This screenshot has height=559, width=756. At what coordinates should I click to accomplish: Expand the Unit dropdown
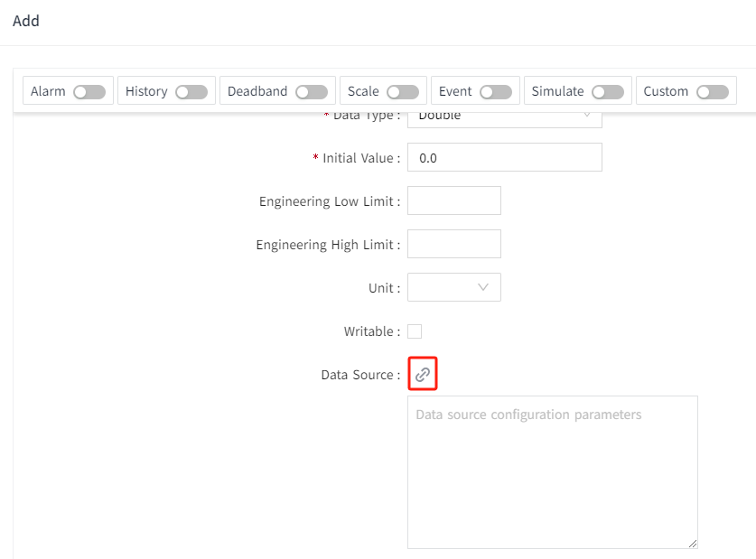[x=453, y=287]
